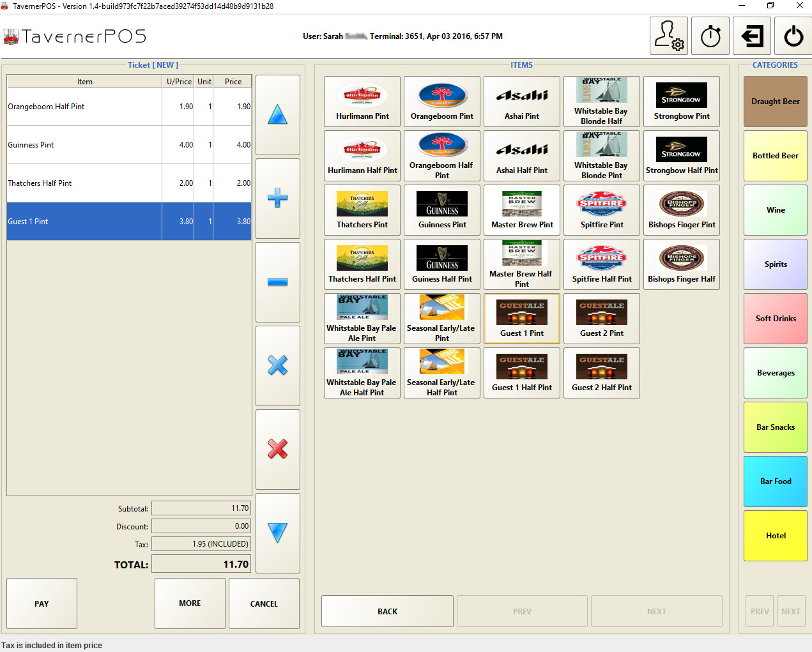Click the logout exit arrow icon
The height and width of the screenshot is (652, 812).
point(752,36)
